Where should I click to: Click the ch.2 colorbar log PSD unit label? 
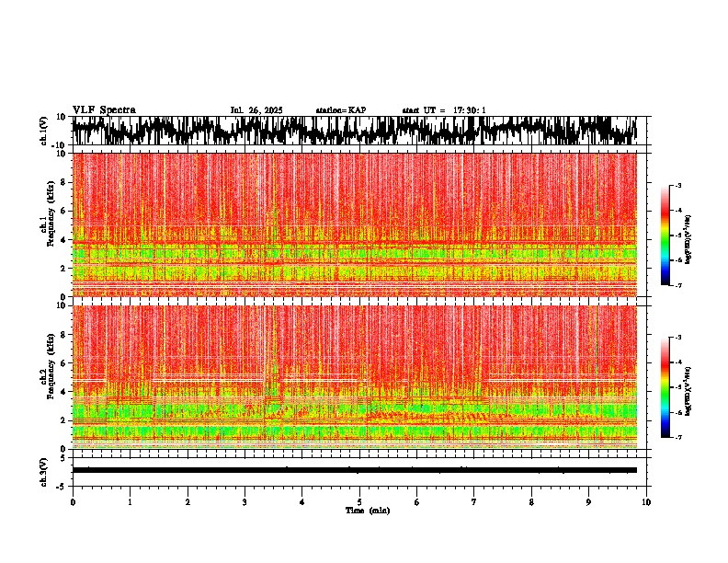tap(688, 391)
